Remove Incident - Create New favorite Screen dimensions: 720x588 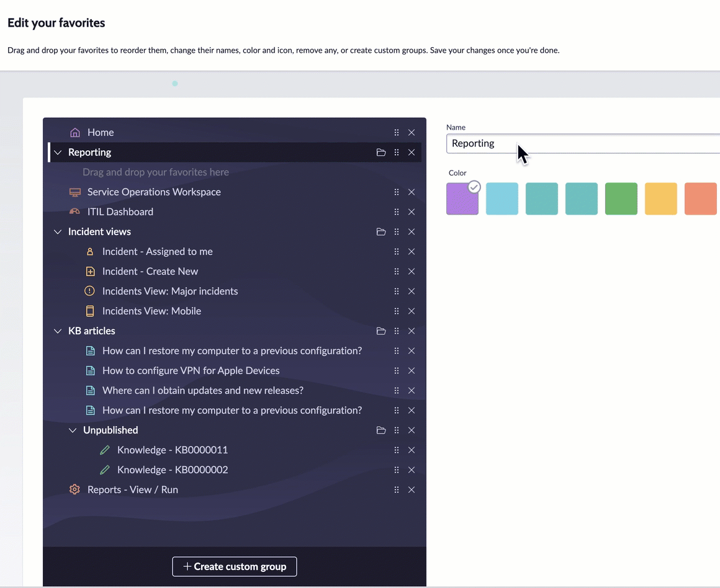(412, 271)
